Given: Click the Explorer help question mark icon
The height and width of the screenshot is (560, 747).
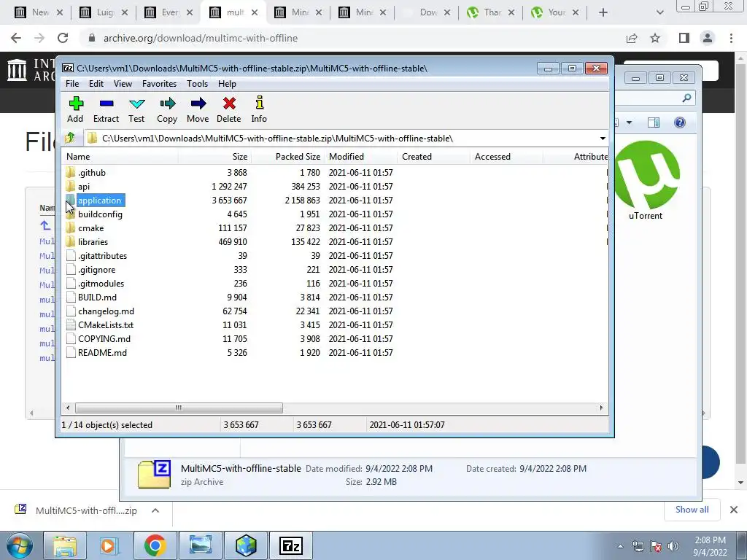Looking at the screenshot, I should (680, 122).
